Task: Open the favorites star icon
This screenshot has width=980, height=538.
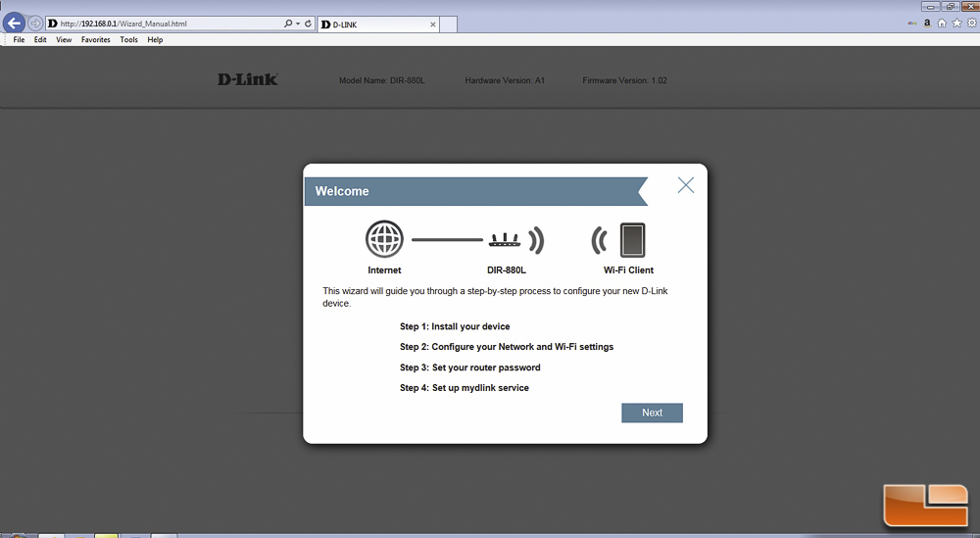Action: coord(956,24)
